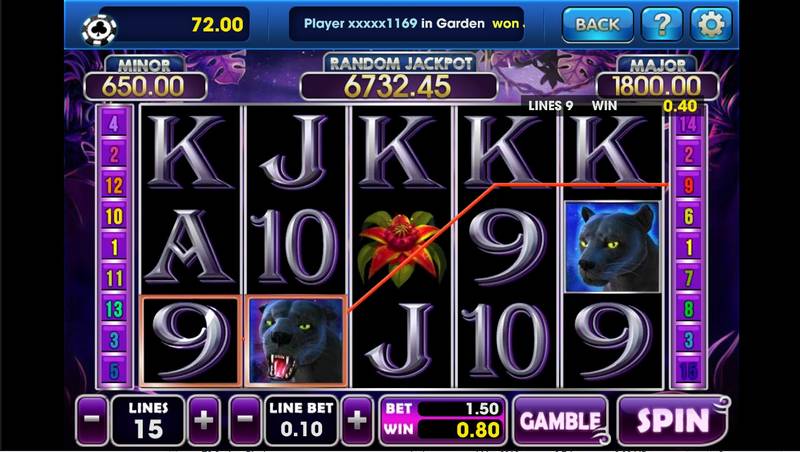Choose payline 13 on the left strip
This screenshot has width=800, height=452.
click(114, 309)
